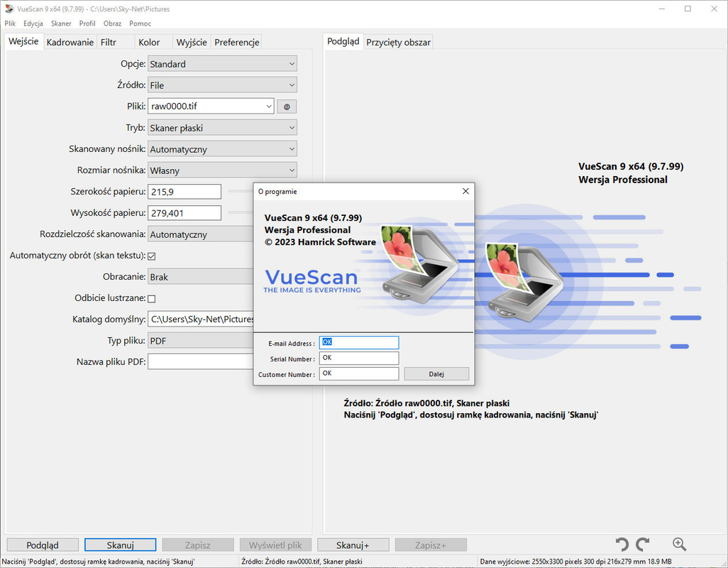Viewport: 728px width, 568px height.
Task: Open the Obracanie dropdown
Action: click(201, 277)
